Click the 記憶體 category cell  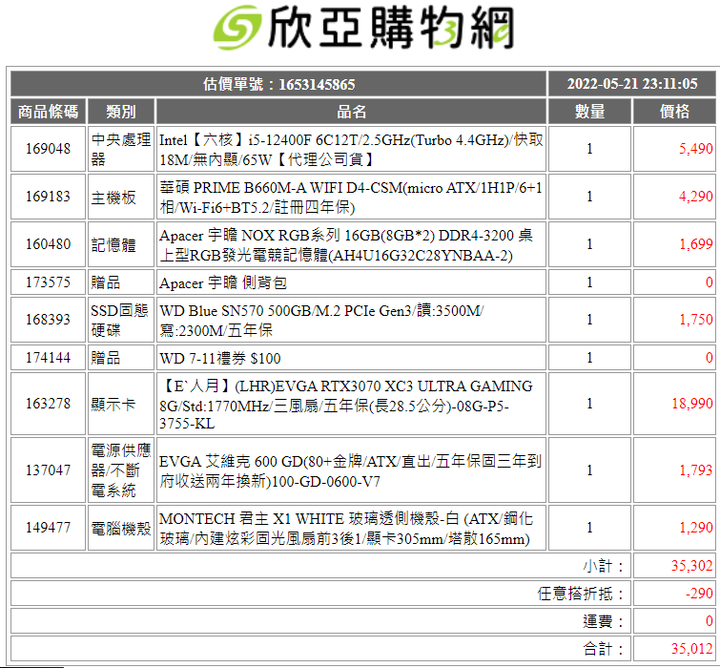pos(121,245)
